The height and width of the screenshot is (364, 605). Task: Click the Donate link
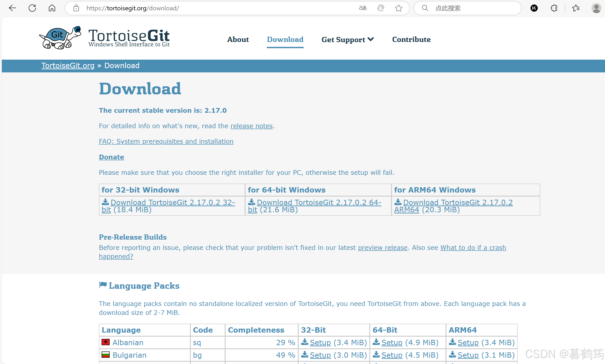111,157
